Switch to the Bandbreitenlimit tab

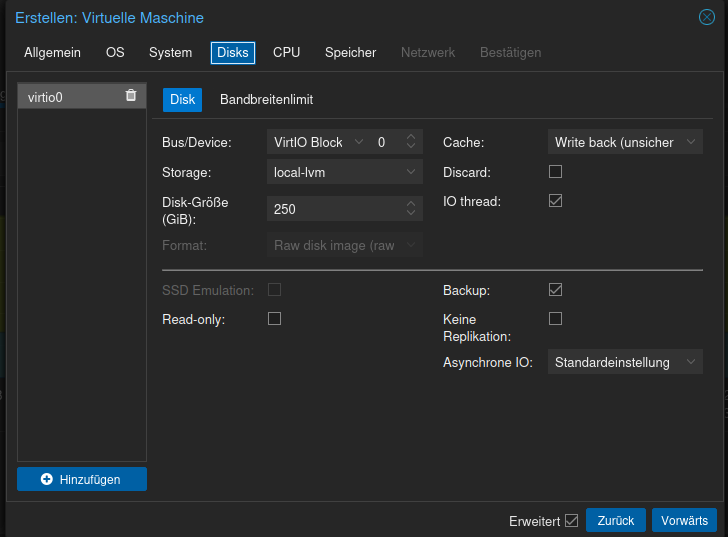(x=267, y=100)
